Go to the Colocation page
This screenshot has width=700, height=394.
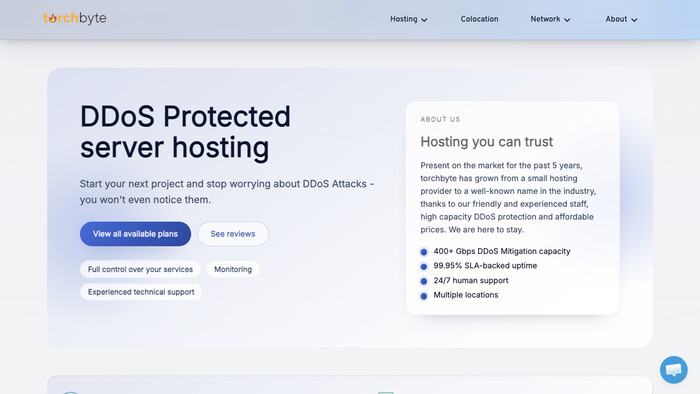point(479,19)
